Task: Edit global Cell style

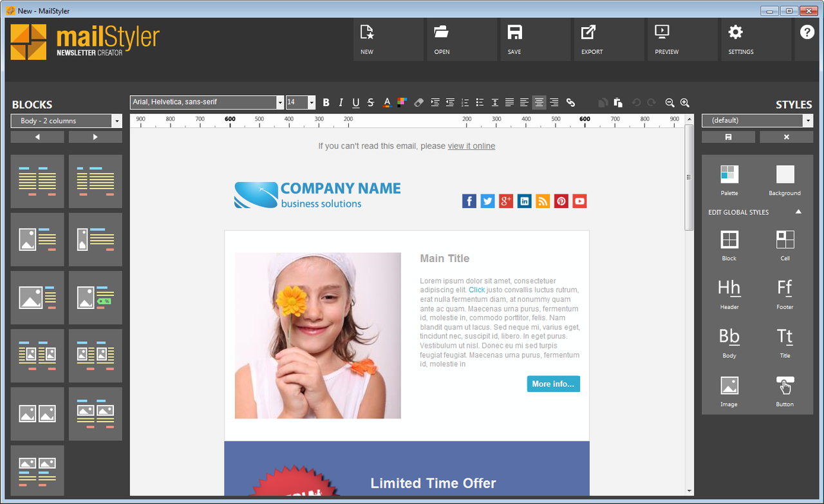Action: coord(785,245)
